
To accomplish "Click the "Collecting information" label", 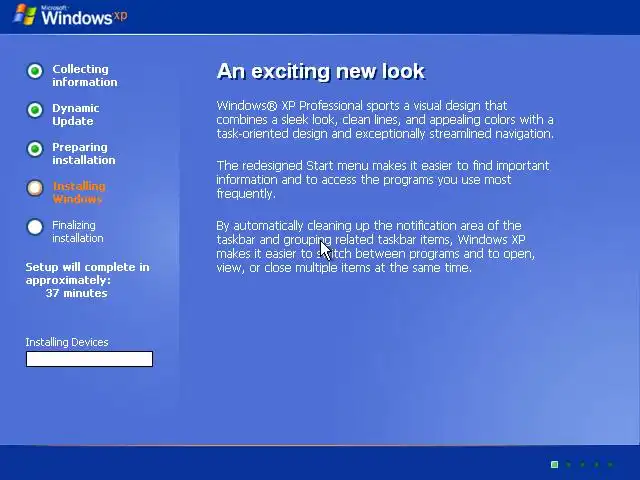I will tap(84, 76).
